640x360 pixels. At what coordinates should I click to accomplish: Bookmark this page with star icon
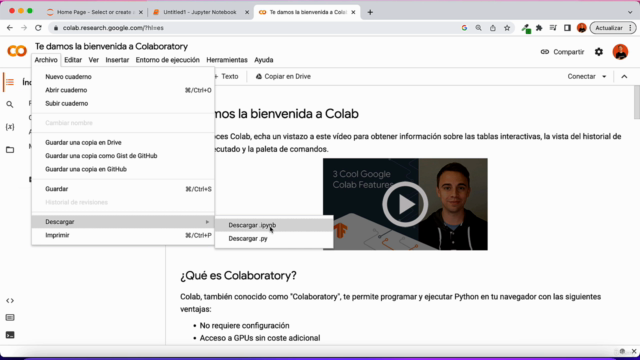click(507, 28)
